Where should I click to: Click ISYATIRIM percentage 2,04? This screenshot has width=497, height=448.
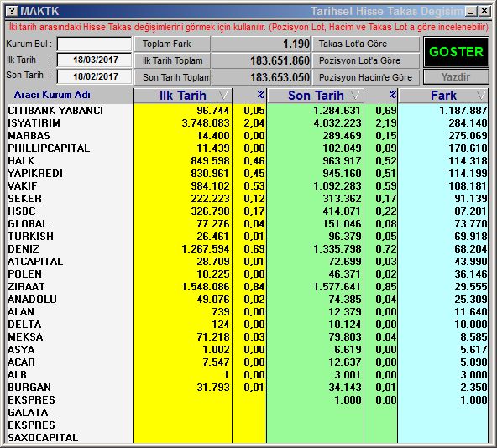(x=254, y=123)
